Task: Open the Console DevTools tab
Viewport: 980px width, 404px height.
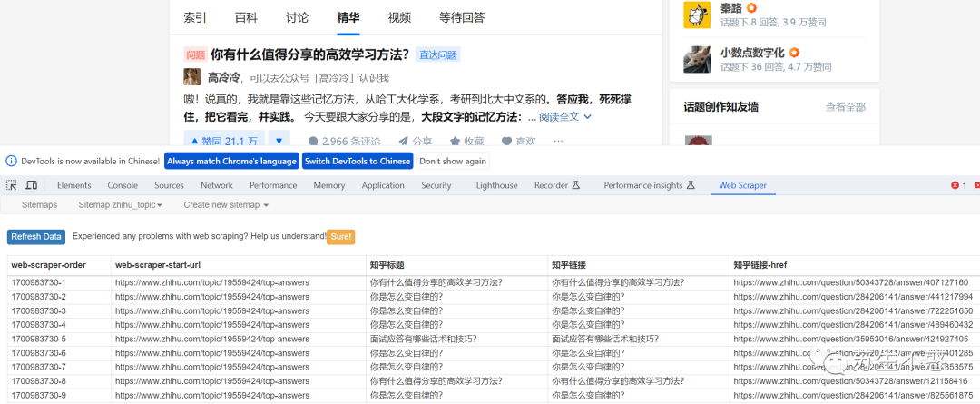Action: [122, 185]
